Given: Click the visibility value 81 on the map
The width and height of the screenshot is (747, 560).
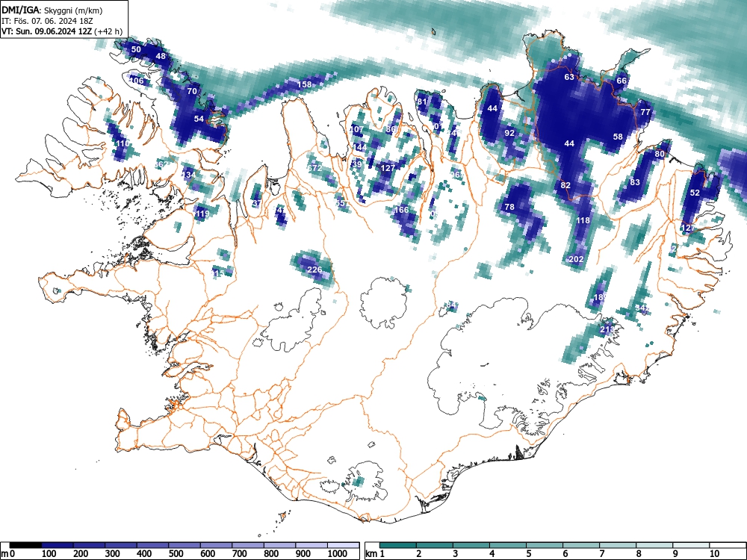Looking at the screenshot, I should click(421, 102).
